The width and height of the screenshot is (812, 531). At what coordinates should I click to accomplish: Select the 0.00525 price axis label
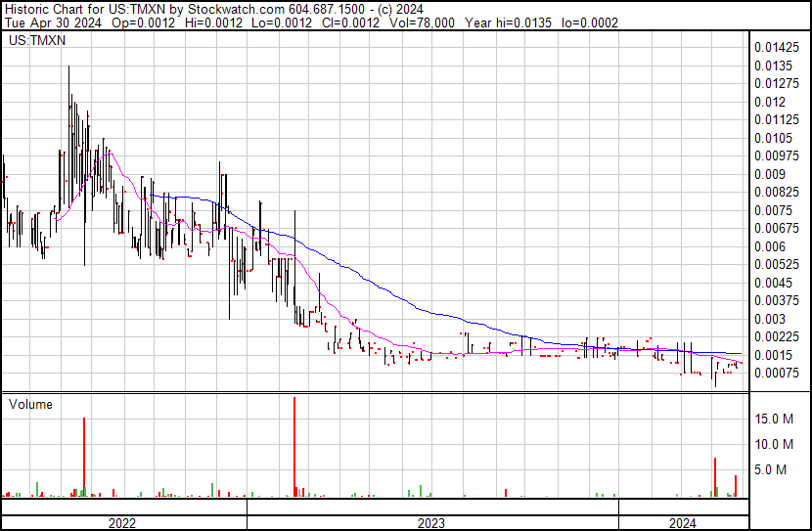[x=777, y=264]
